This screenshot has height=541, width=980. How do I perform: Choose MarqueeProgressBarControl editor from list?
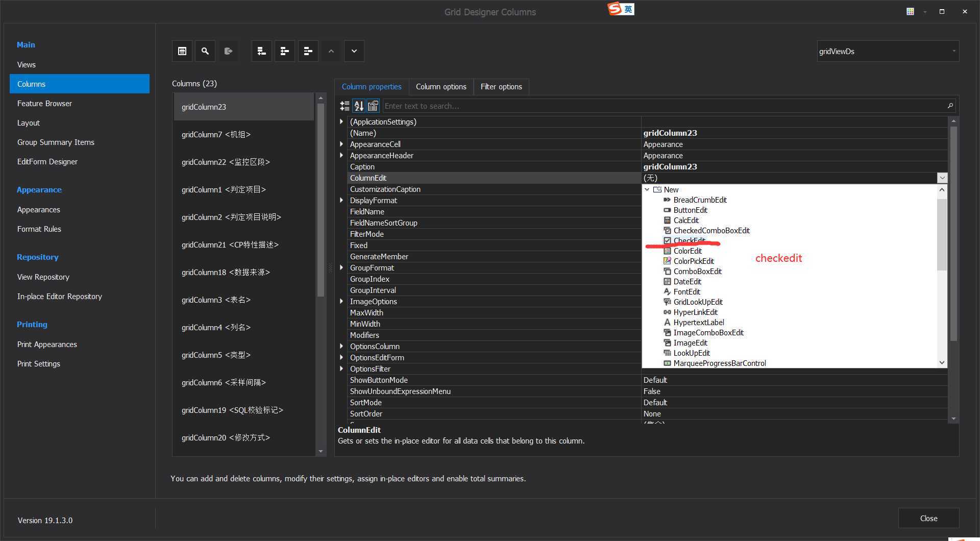720,363
